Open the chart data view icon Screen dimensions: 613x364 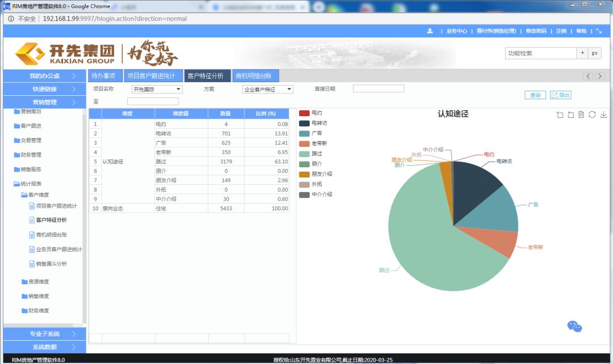581,115
